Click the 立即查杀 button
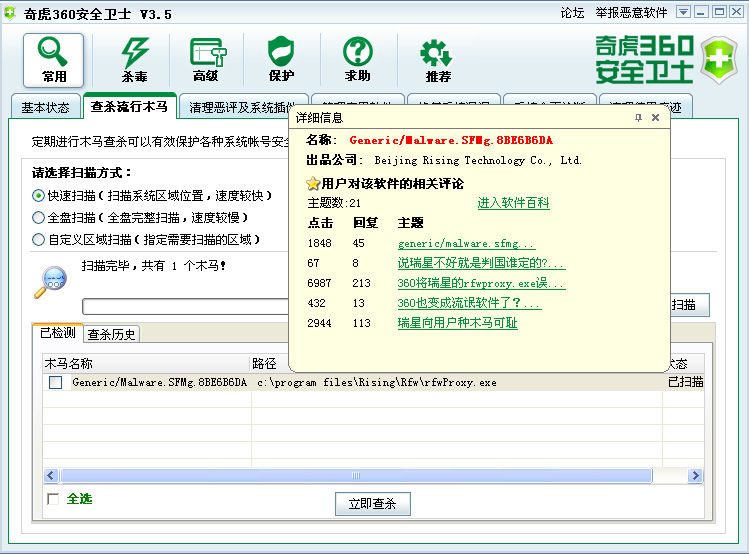The height and width of the screenshot is (554, 749). pyautogui.click(x=372, y=504)
